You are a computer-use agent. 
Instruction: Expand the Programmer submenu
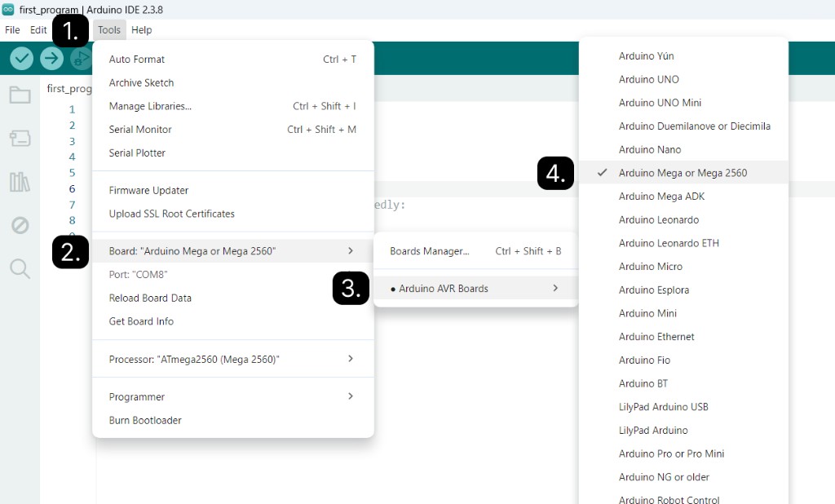click(x=232, y=396)
